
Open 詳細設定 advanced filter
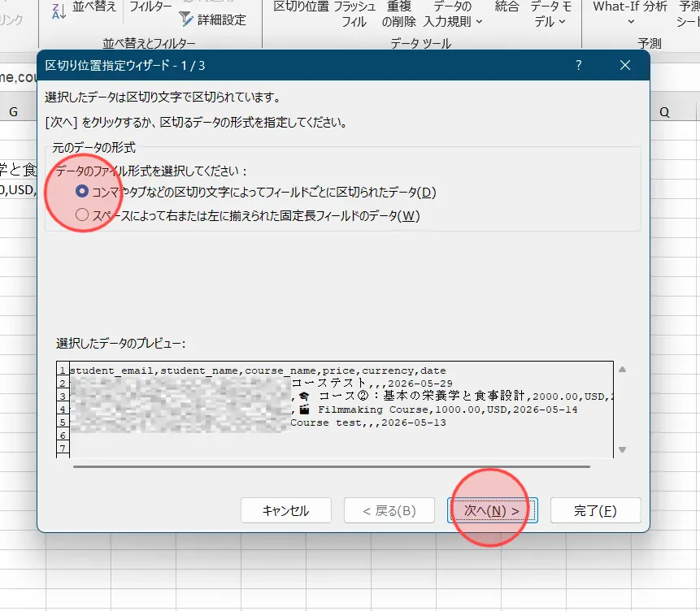[x=213, y=19]
